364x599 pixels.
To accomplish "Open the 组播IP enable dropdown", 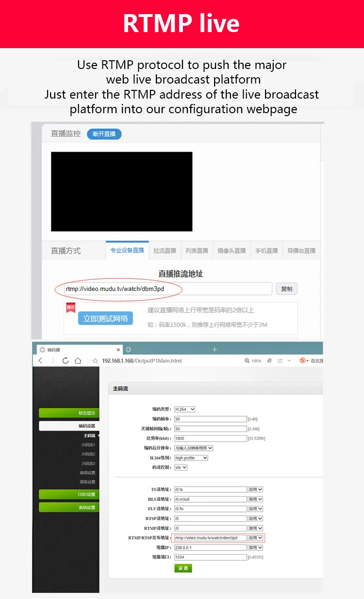I will click(x=255, y=548).
